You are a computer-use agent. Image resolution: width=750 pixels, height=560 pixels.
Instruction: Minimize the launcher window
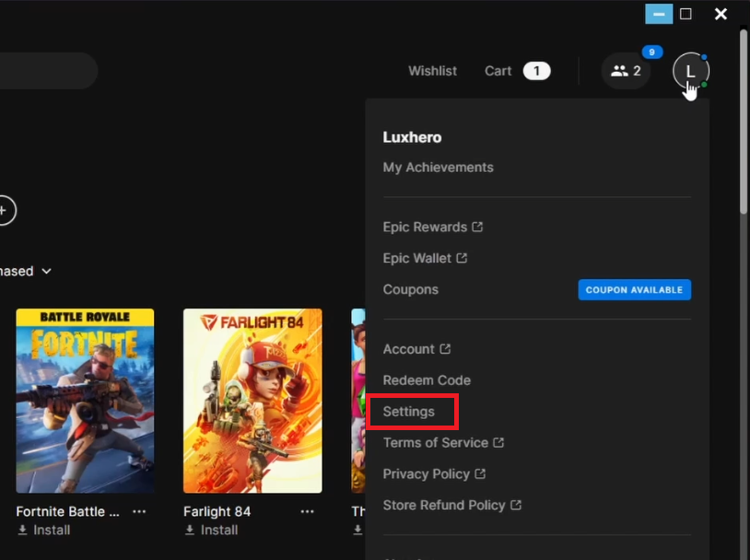(659, 14)
